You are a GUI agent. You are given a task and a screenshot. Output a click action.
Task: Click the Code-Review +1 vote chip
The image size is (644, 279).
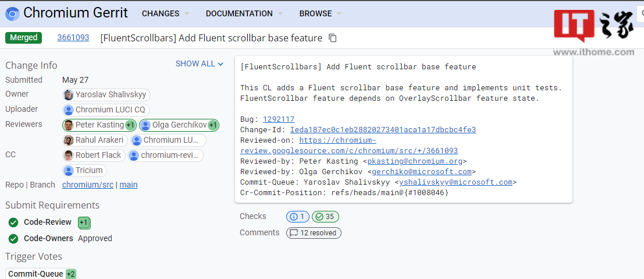point(84,223)
